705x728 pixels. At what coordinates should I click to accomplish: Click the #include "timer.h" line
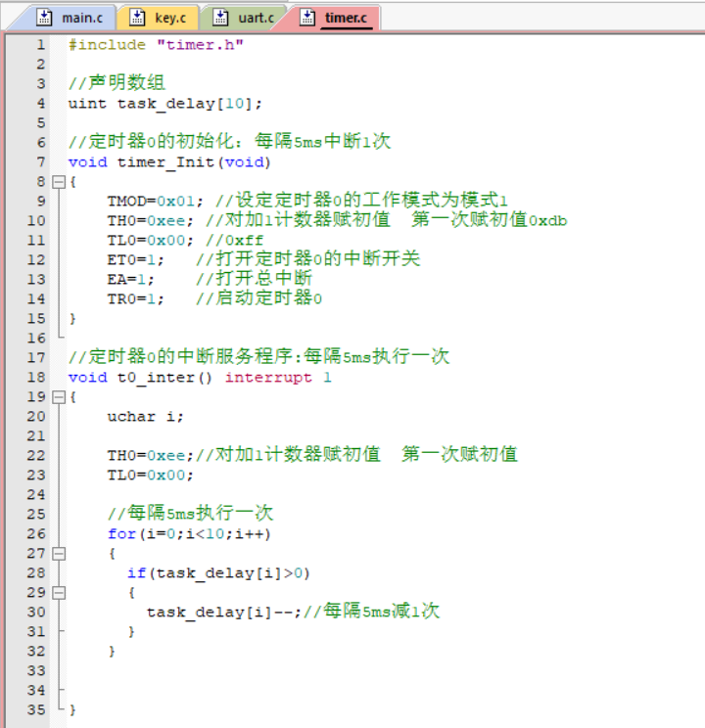pos(156,45)
